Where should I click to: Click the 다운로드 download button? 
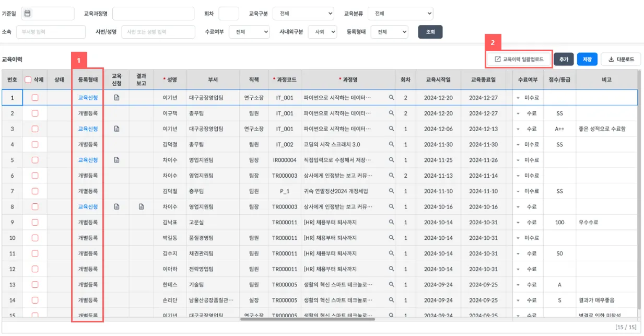pos(621,60)
